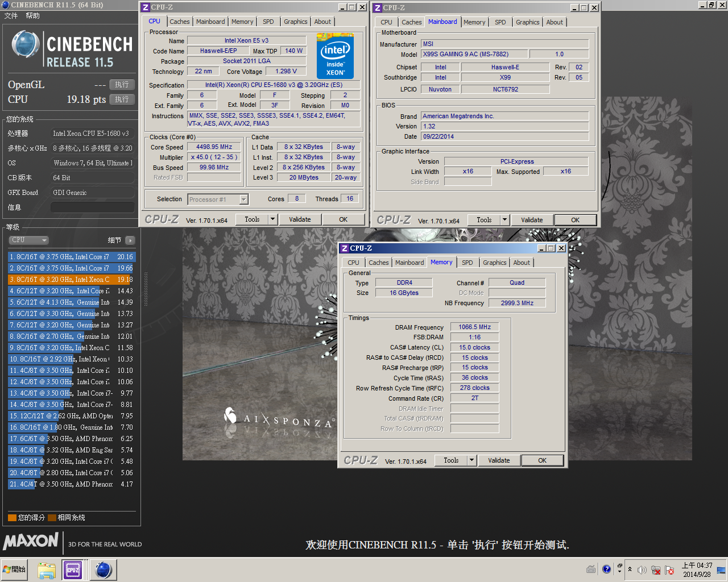The width and height of the screenshot is (728, 582).
Task: Click OK in CPU-Z CPU window
Action: click(x=344, y=219)
